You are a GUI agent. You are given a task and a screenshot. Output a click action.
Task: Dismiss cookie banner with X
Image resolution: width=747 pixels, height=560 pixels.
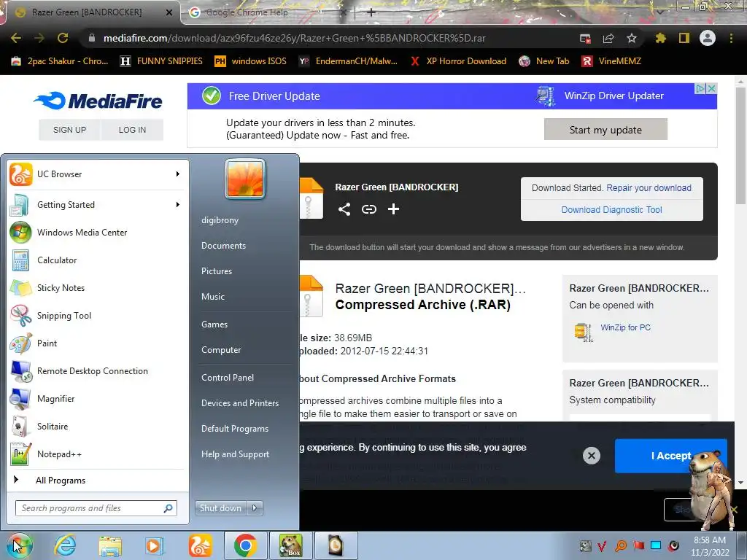point(591,456)
